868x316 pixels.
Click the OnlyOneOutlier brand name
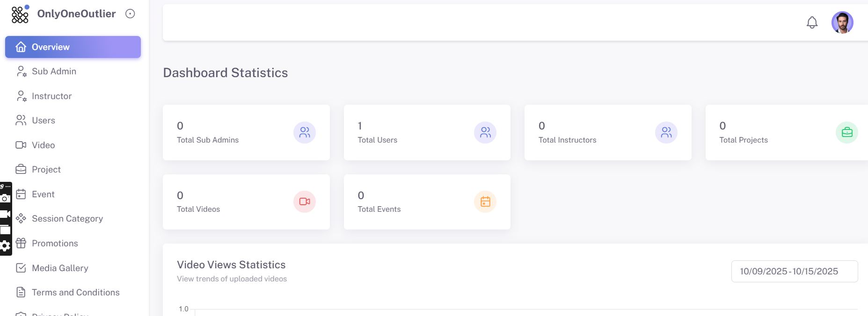click(x=77, y=14)
